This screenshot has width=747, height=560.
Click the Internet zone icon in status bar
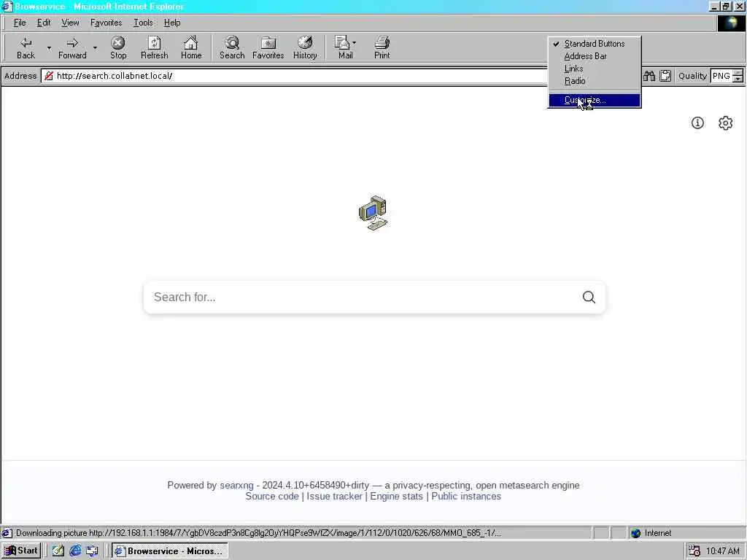pos(636,533)
